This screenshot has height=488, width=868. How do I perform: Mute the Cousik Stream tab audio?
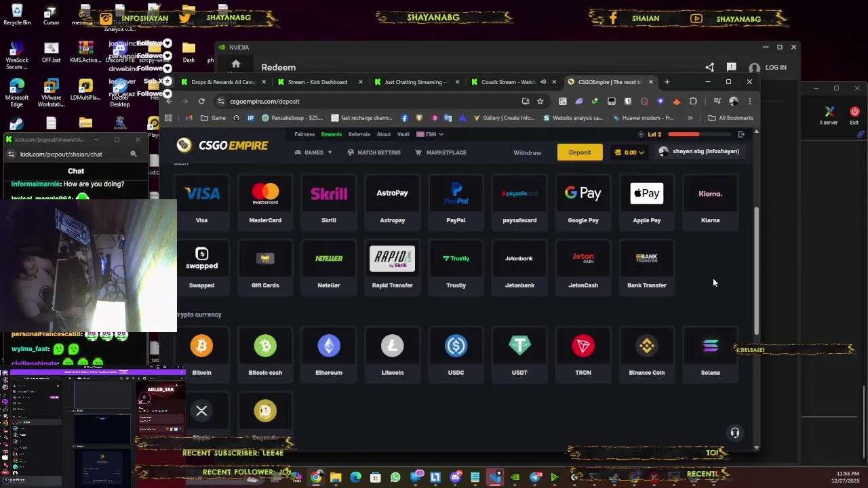(542, 82)
